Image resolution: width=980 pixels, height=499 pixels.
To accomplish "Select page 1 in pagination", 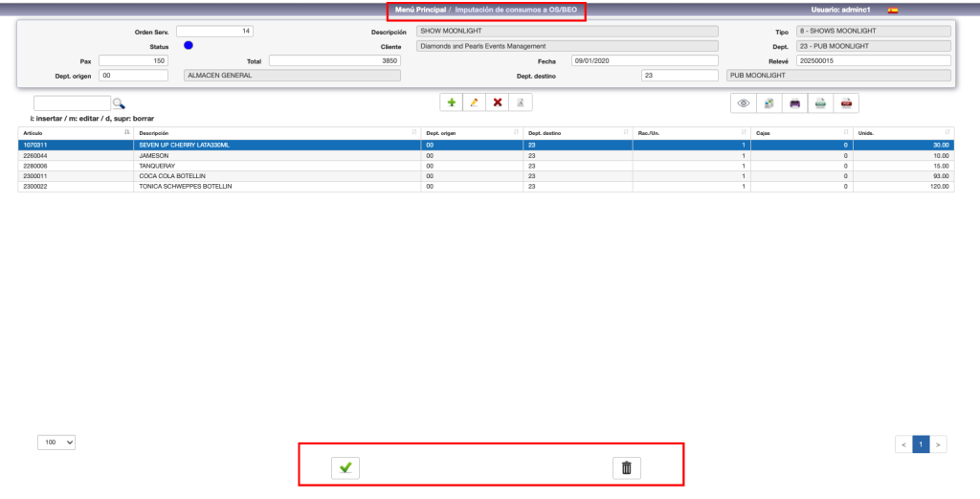I will coord(921,444).
